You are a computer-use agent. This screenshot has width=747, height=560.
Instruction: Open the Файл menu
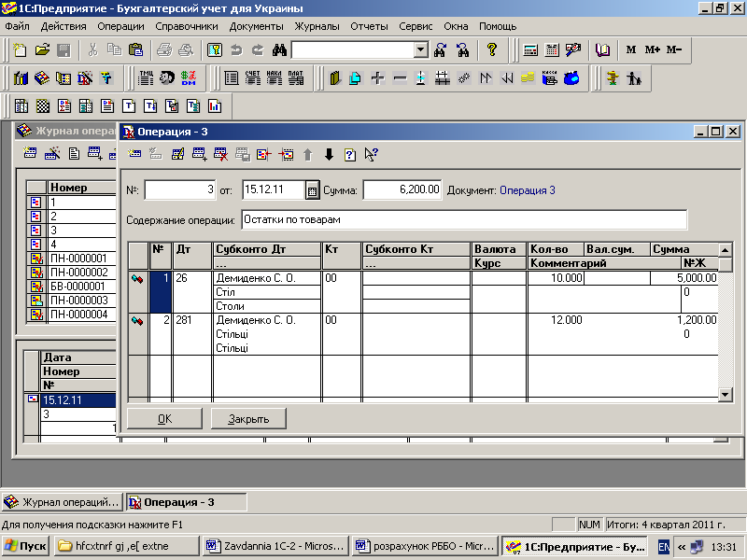(x=18, y=27)
